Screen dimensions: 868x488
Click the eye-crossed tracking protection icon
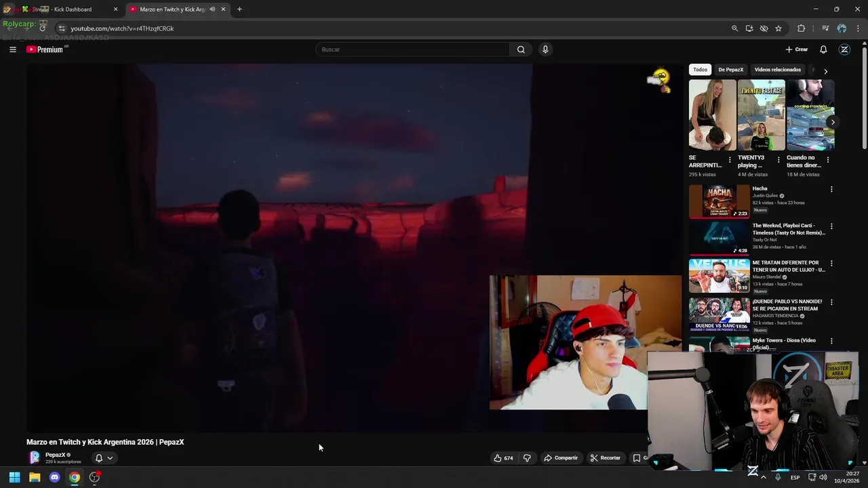764,28
